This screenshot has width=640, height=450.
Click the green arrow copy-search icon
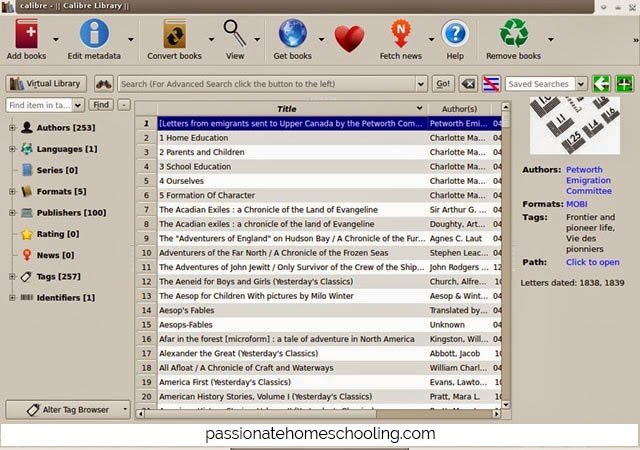click(602, 84)
